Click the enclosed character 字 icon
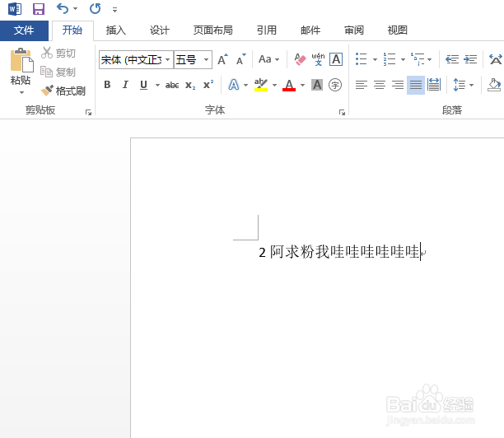This screenshot has height=438, width=504. click(x=335, y=85)
